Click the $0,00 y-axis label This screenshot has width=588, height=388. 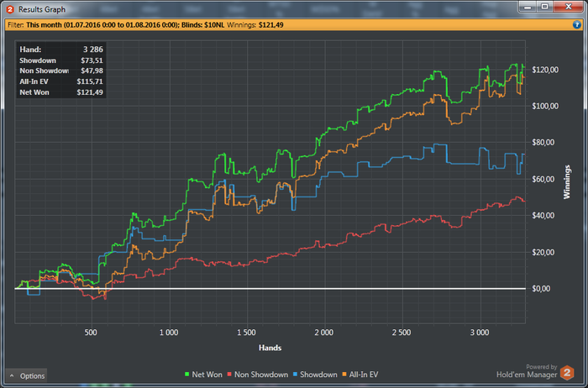click(x=541, y=289)
